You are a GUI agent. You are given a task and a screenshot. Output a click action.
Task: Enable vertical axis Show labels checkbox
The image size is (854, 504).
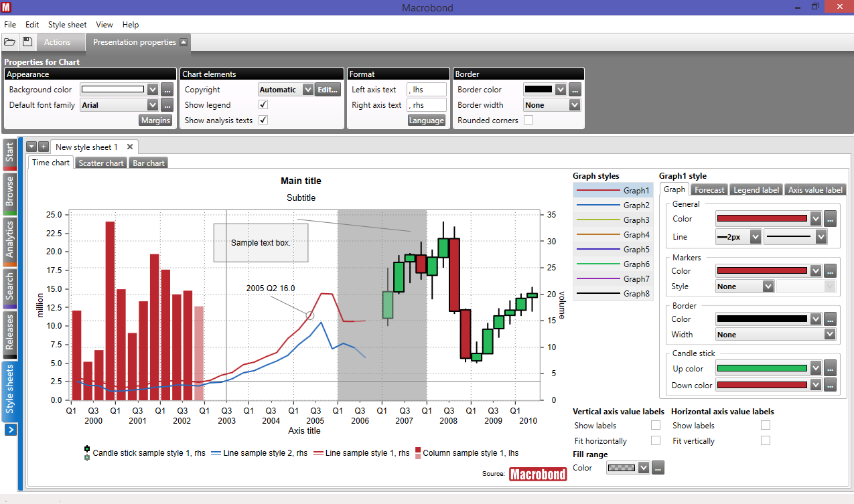pyautogui.click(x=656, y=426)
